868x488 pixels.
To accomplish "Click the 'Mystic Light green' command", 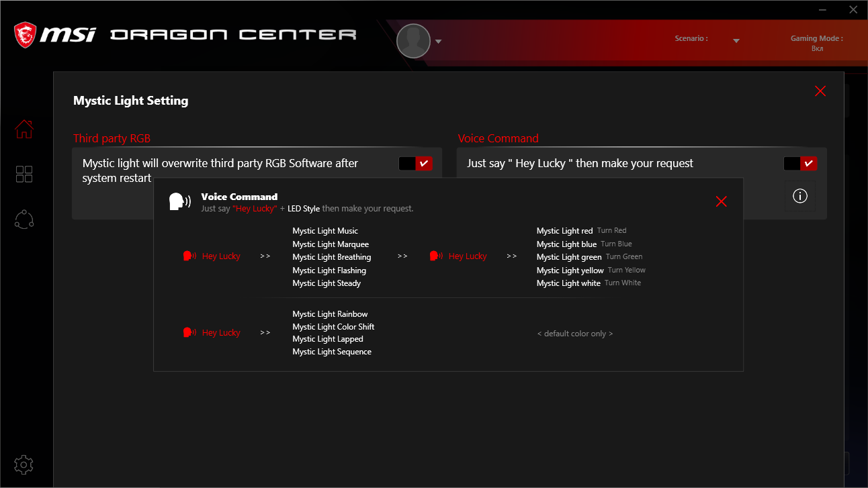I will point(569,257).
